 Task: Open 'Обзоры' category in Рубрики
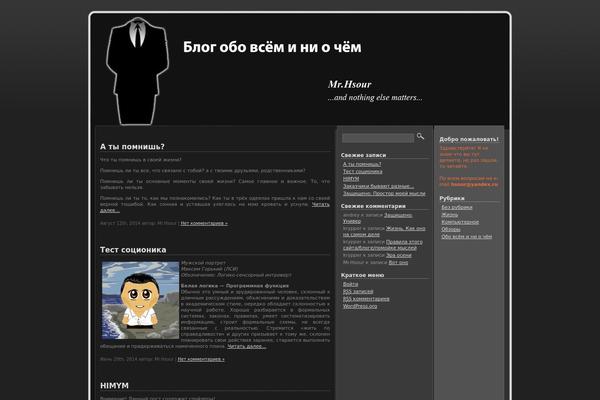451,229
